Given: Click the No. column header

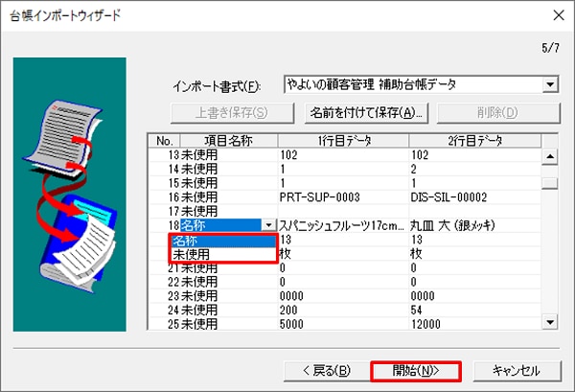Looking at the screenshot, I should point(164,141).
